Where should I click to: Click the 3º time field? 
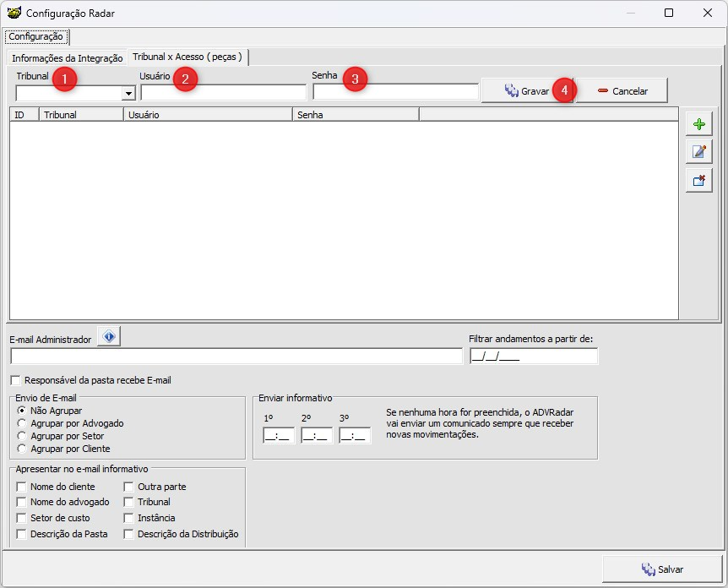[355, 436]
